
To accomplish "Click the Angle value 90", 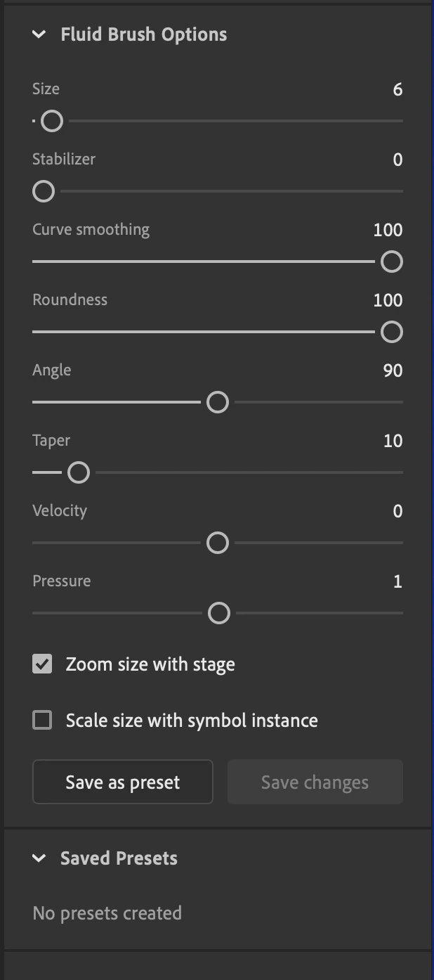I will pos(393,370).
